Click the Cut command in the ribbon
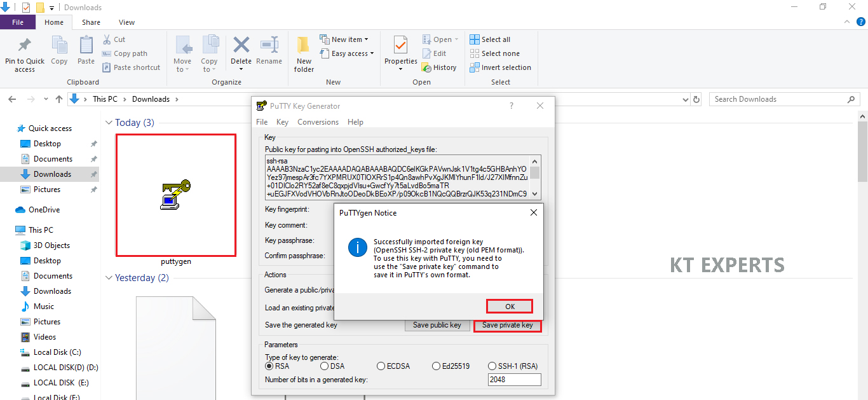The width and height of the screenshot is (868, 400). (114, 39)
